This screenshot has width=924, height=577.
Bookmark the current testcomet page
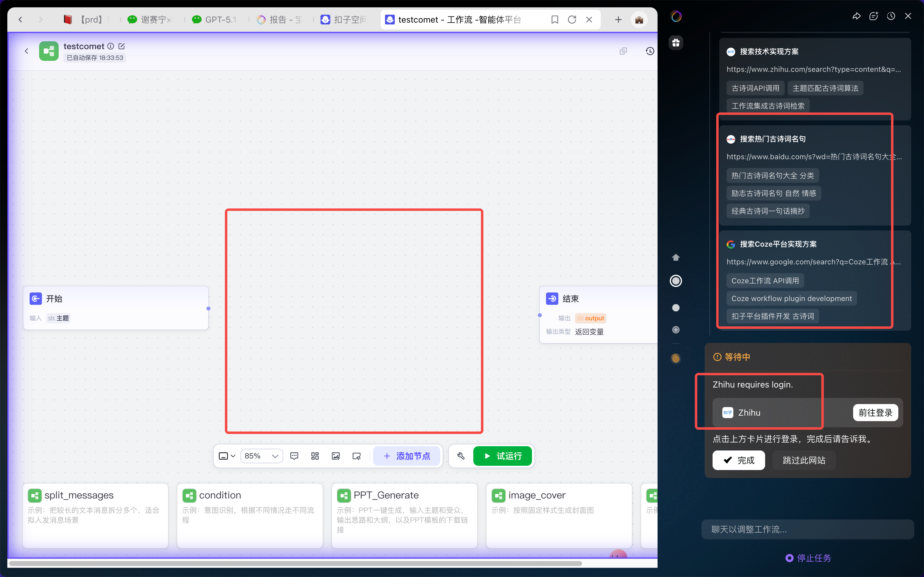click(555, 20)
